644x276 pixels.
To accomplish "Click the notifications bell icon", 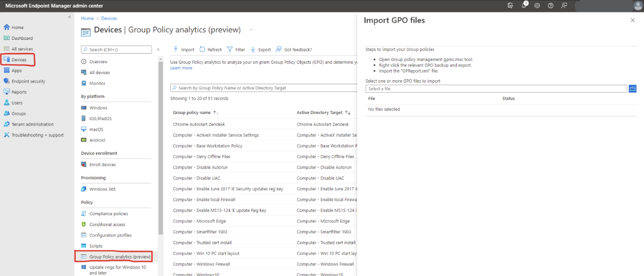I will (x=524, y=6).
